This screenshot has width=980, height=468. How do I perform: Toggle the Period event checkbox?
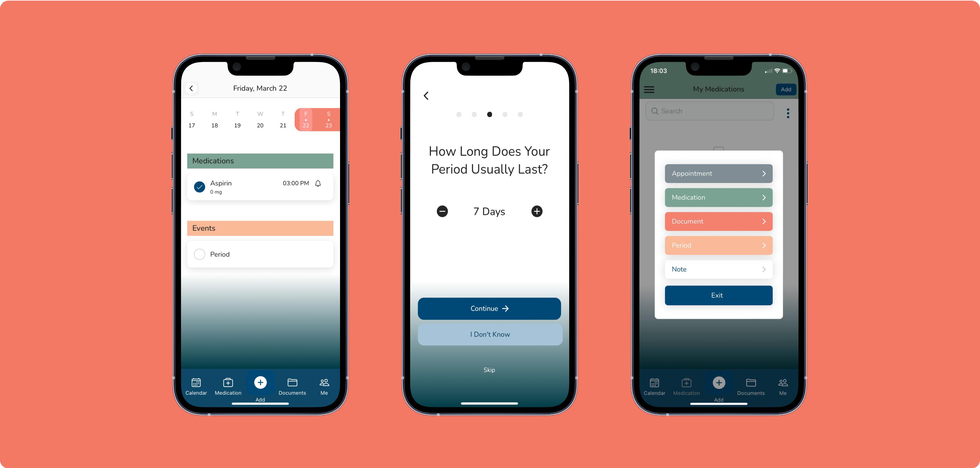200,254
